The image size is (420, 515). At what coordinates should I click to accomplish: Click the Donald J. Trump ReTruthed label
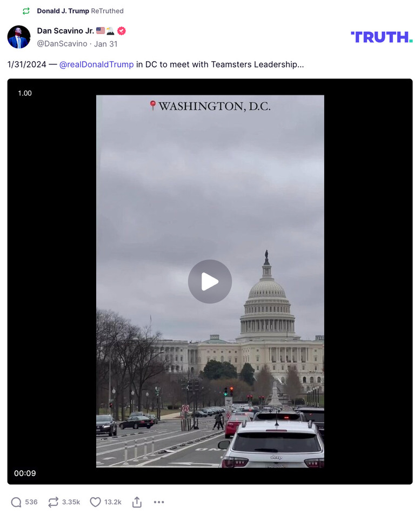[80, 11]
